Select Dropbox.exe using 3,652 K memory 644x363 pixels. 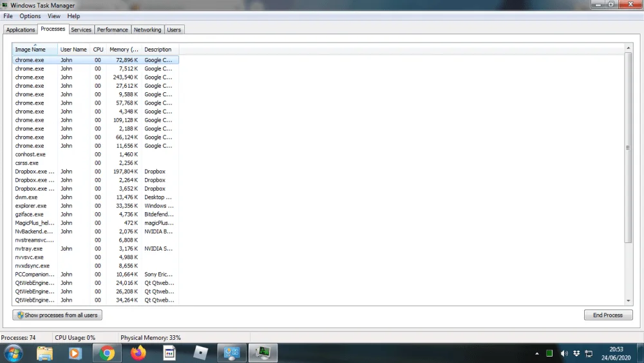tap(95, 189)
